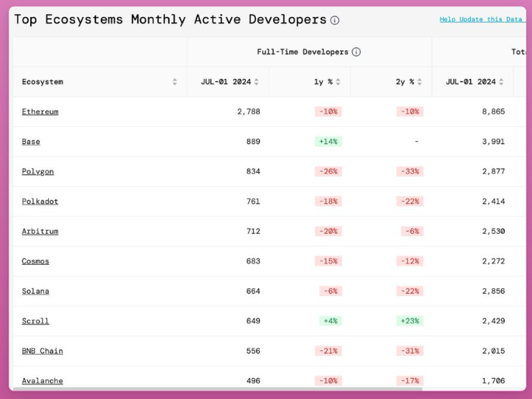Open the Polkadot ecosystem link
Screen dimensions: 532x399
[40, 201]
